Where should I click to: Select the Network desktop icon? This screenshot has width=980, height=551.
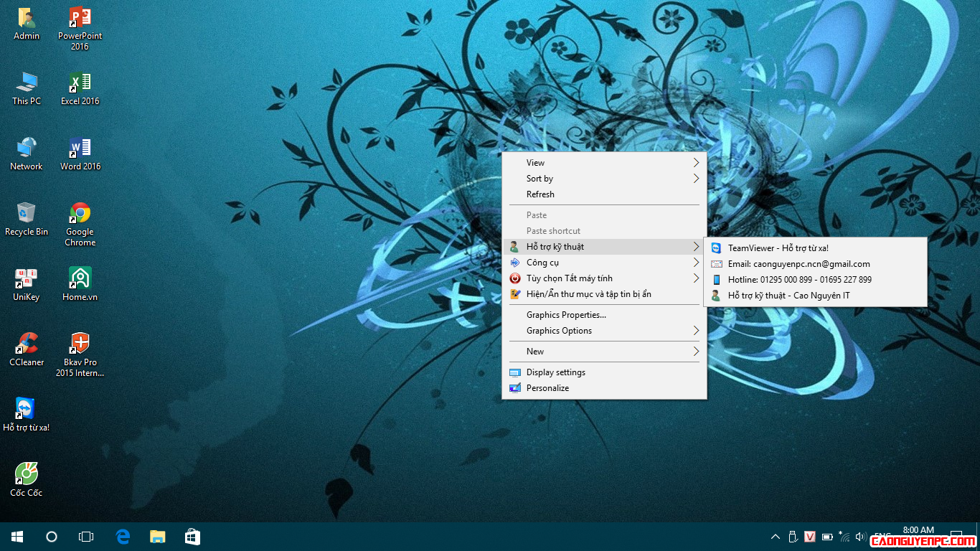tap(27, 154)
